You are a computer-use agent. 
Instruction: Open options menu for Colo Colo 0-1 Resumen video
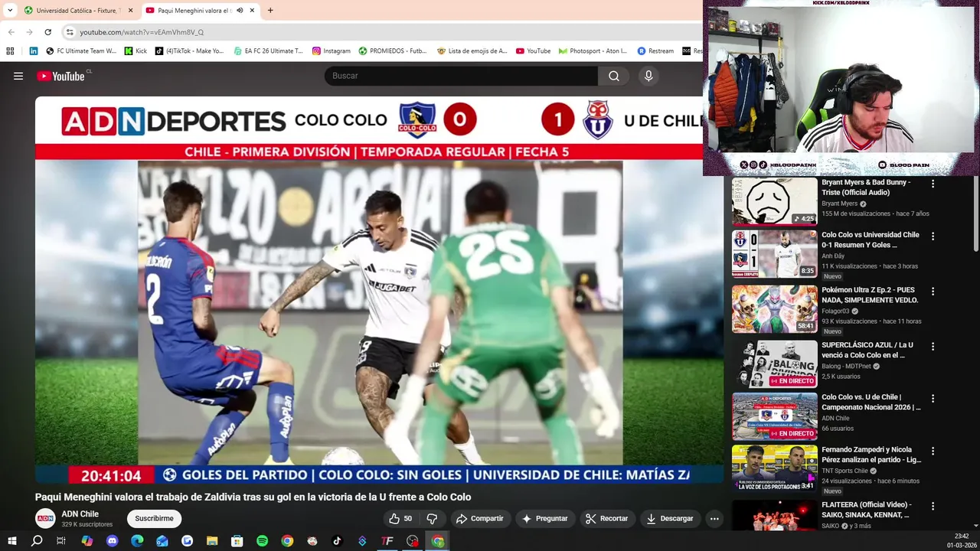933,237
